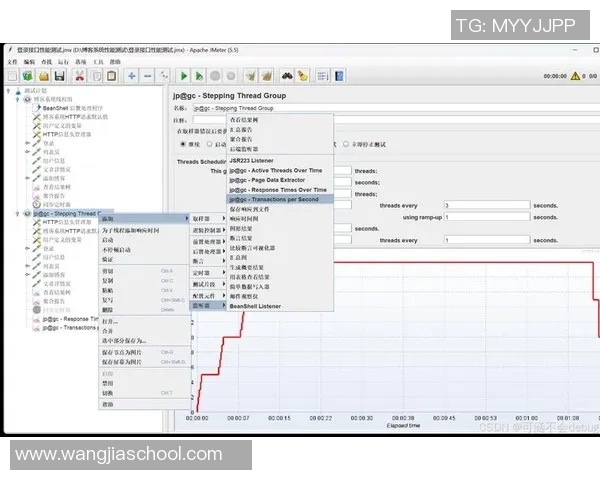Click the New test plan icon

coord(12,75)
